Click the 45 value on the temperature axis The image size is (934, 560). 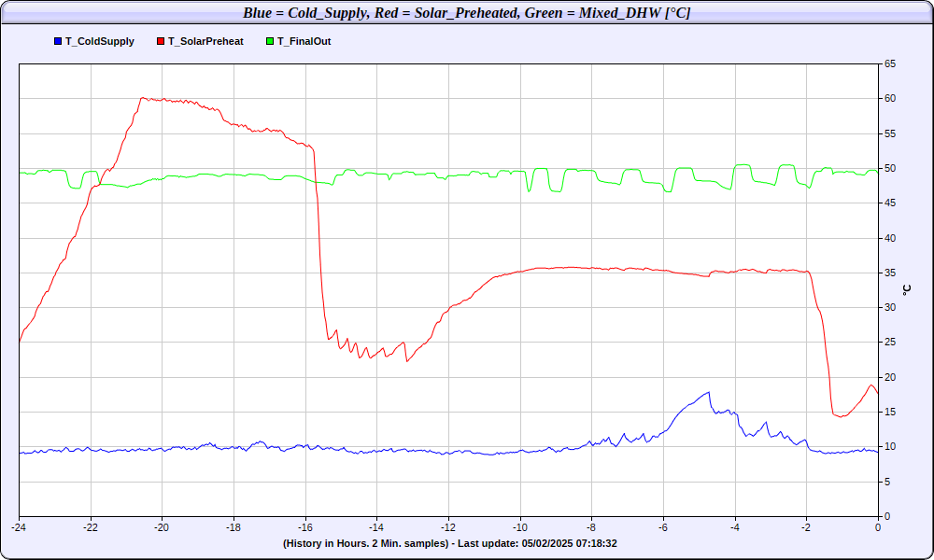(890, 203)
